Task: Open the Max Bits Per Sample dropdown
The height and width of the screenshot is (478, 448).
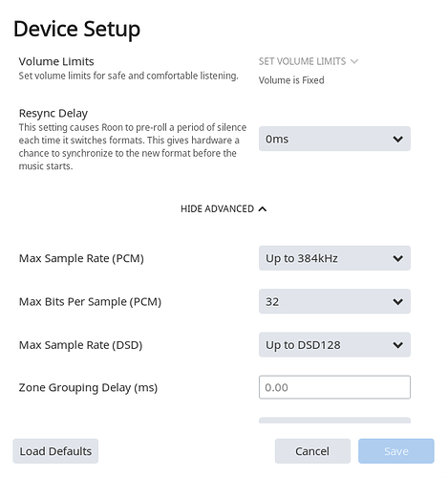Action: pyautogui.click(x=334, y=301)
